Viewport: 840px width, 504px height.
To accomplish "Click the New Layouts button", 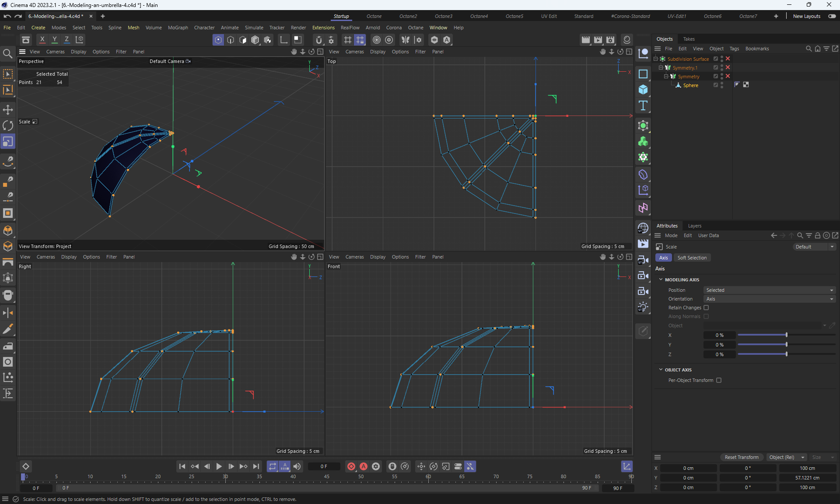I will 806,16.
